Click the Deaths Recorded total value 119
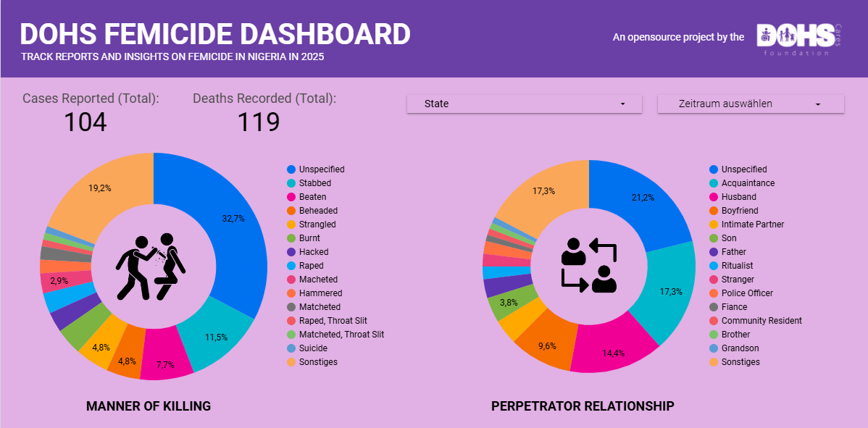The height and width of the screenshot is (428, 868). point(259,122)
